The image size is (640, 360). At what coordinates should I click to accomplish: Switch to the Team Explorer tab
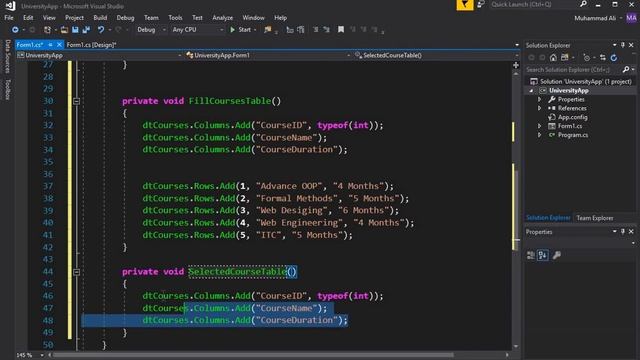tap(595, 218)
